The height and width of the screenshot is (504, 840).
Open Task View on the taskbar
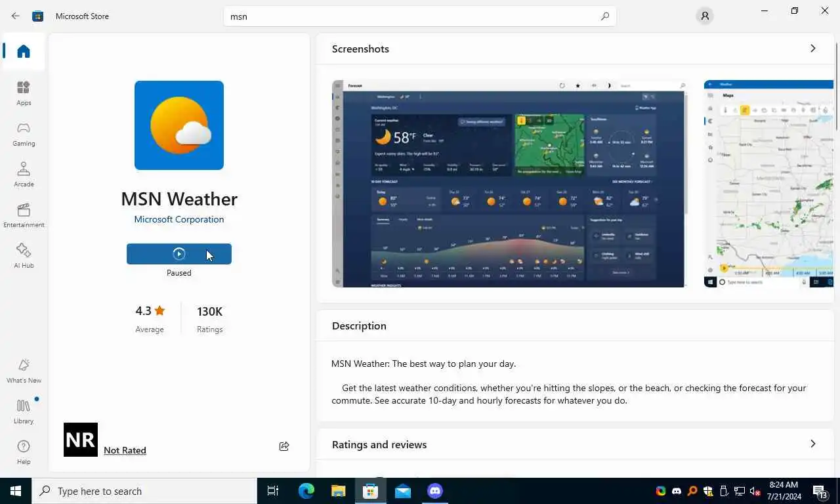tap(273, 491)
